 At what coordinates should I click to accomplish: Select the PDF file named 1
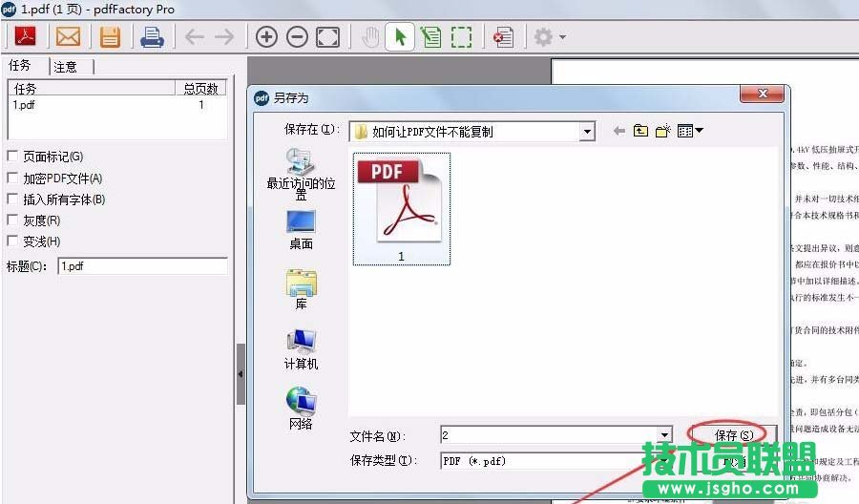[402, 209]
